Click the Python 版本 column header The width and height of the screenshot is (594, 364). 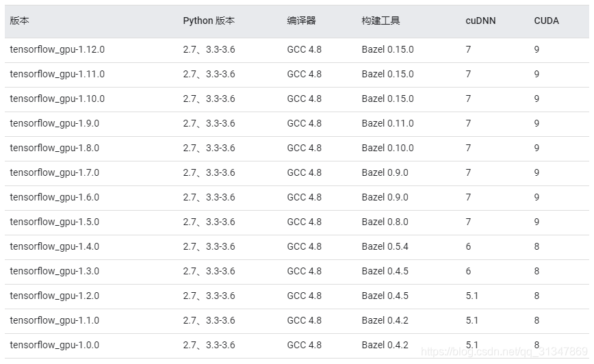(209, 21)
